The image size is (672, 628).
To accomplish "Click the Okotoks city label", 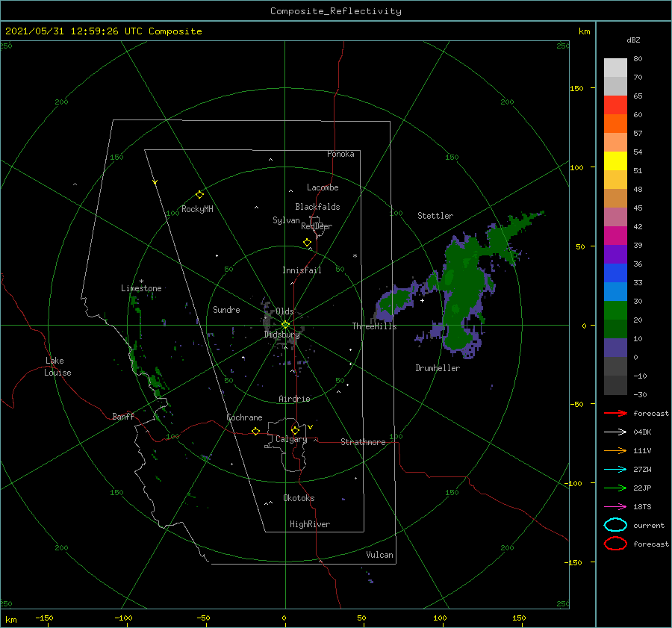I will tap(299, 498).
